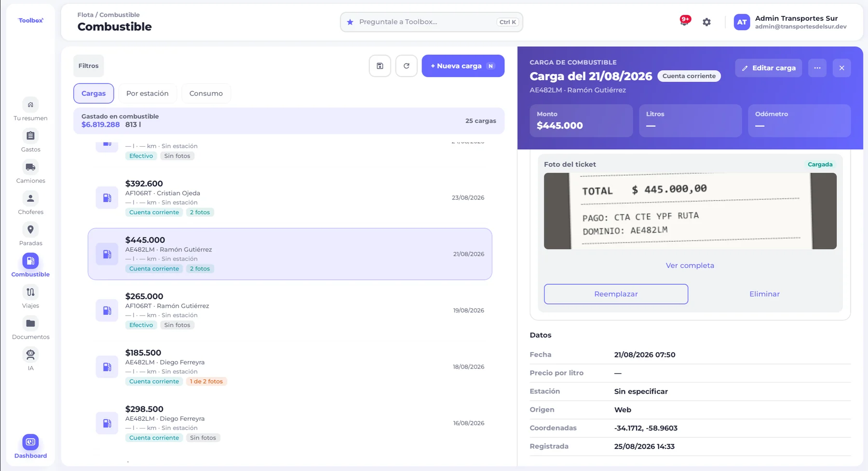
Task: Refresh the fuel loads list
Action: click(x=407, y=66)
